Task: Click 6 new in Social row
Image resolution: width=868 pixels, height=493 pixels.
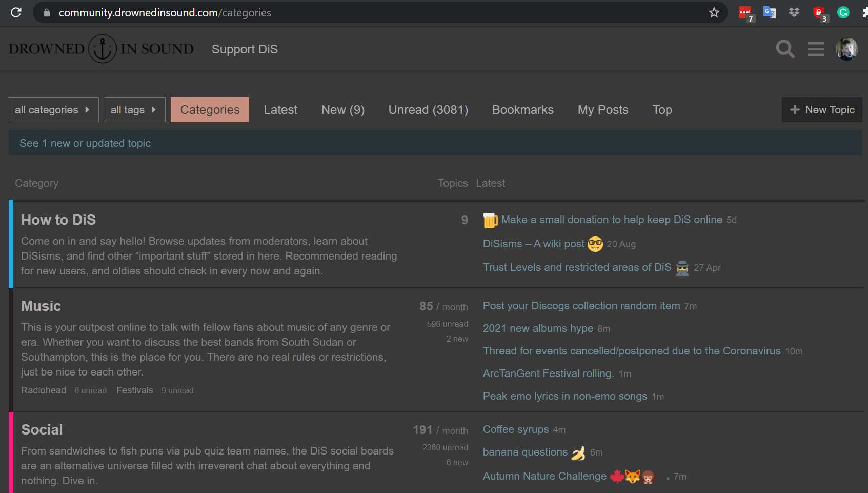Action: pos(457,462)
